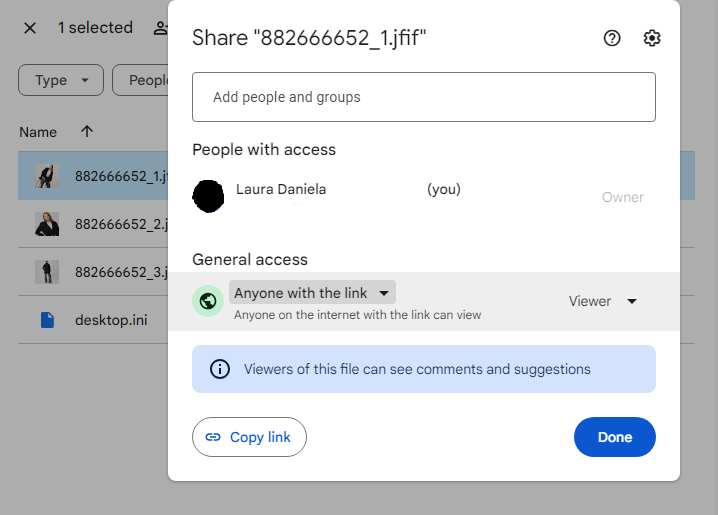718x515 pixels.
Task: Open share dialog help icon
Action: click(x=612, y=38)
